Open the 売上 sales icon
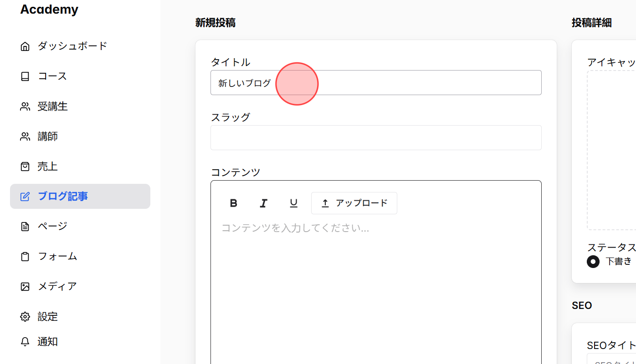 tap(25, 166)
